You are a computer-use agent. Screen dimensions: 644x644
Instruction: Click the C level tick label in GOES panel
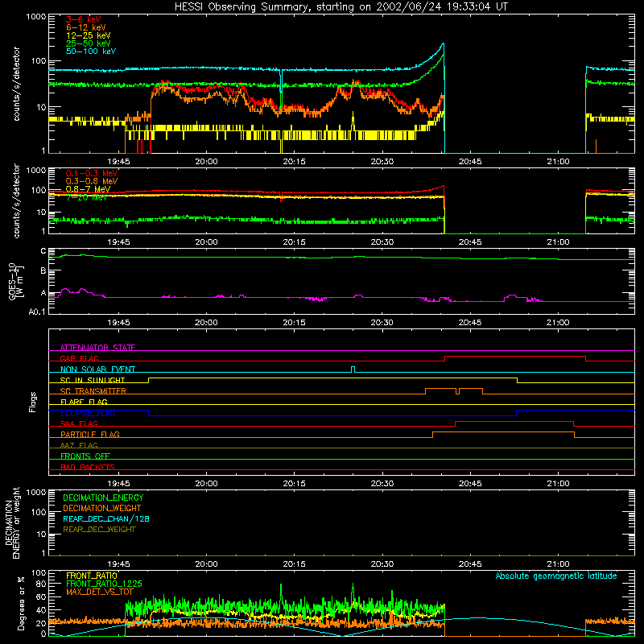pyautogui.click(x=43, y=251)
